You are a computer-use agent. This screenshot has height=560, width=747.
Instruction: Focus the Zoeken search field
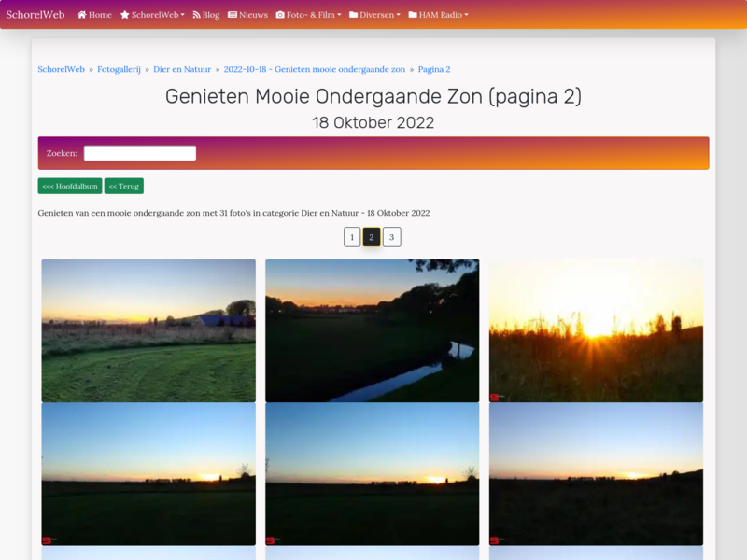pos(140,153)
